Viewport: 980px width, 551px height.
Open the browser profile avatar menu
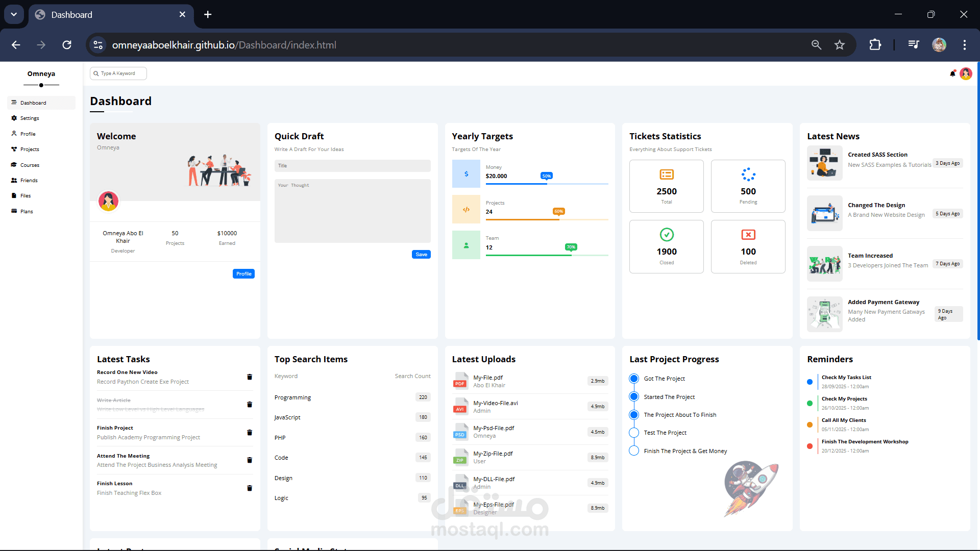940,45
